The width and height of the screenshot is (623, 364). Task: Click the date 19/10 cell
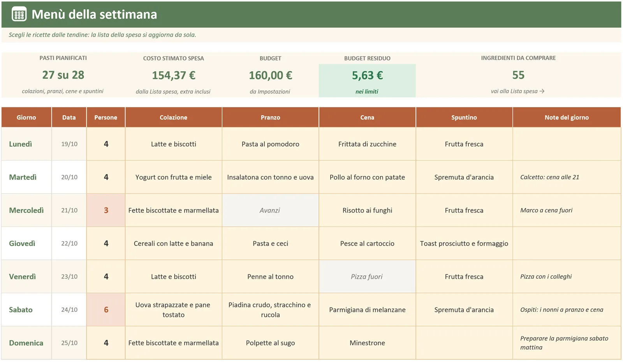pyautogui.click(x=69, y=144)
